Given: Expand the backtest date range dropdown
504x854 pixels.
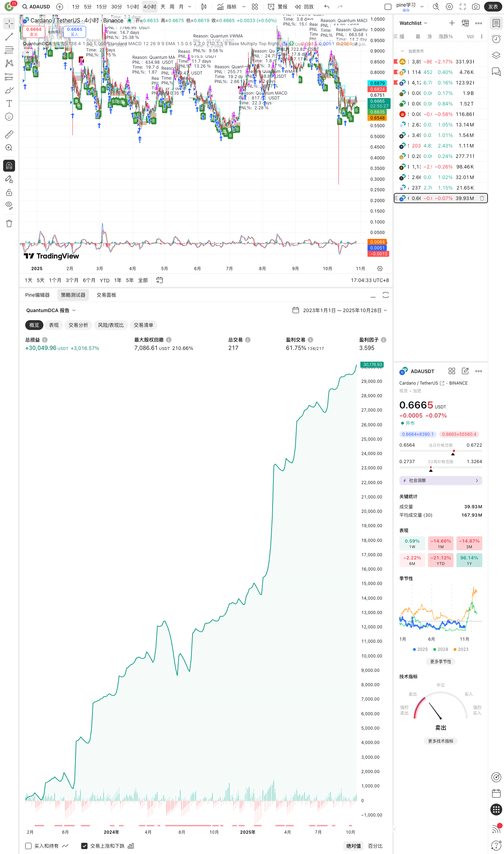Looking at the screenshot, I should point(340,310).
